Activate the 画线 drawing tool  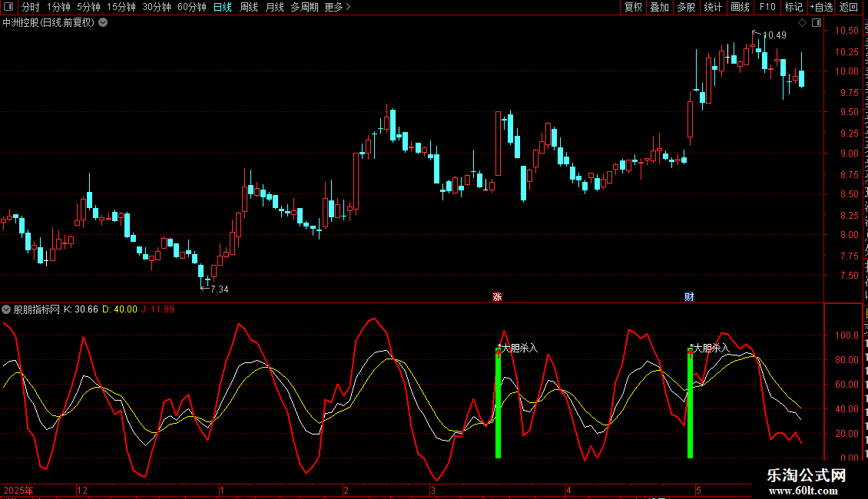740,7
